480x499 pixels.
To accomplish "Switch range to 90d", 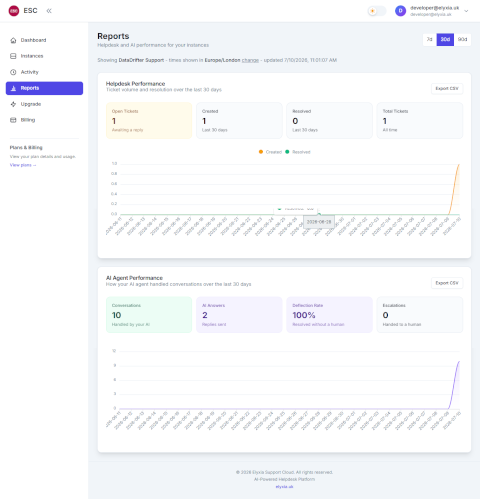I will click(x=462, y=40).
